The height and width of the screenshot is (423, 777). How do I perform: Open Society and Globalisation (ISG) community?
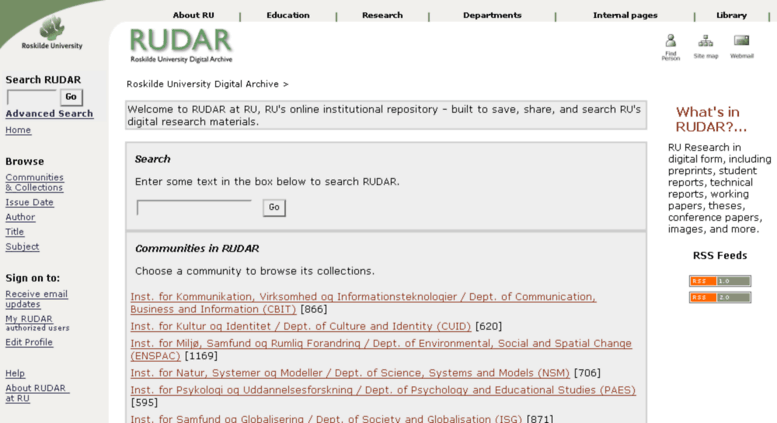point(326,419)
